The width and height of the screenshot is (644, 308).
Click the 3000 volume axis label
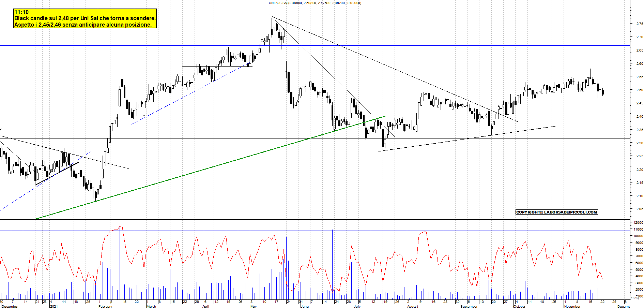[x=639, y=283]
